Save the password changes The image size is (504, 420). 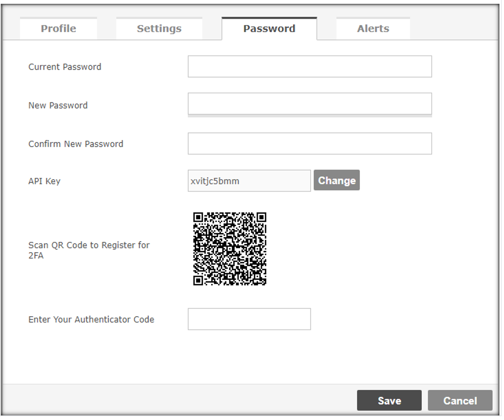pos(389,400)
